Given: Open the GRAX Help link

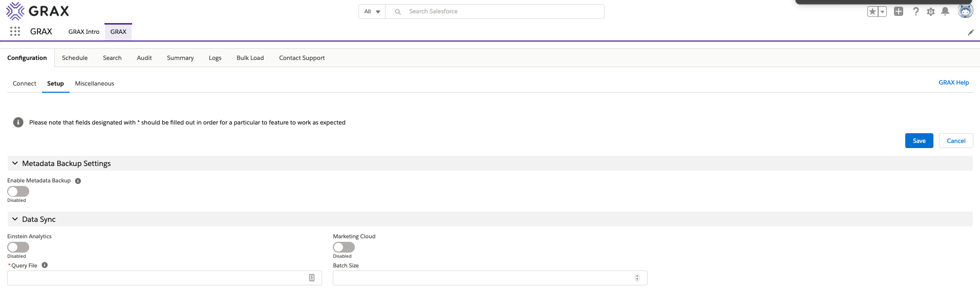Looking at the screenshot, I should [953, 82].
